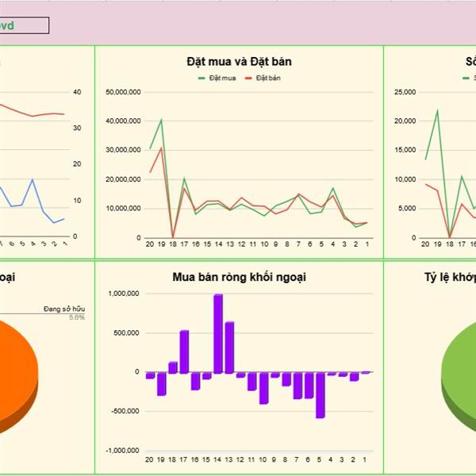
Task: Click the green pie chart on right
Action: point(460,374)
